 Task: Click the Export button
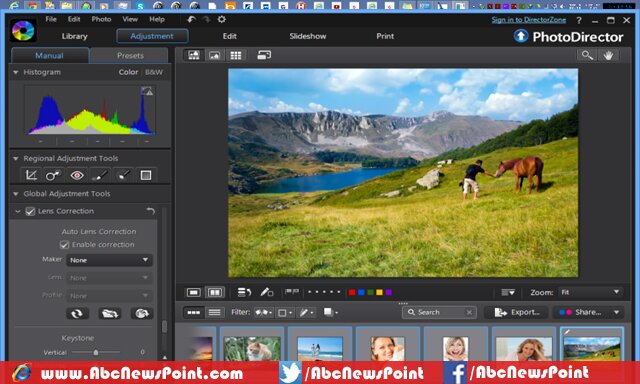pos(517,313)
